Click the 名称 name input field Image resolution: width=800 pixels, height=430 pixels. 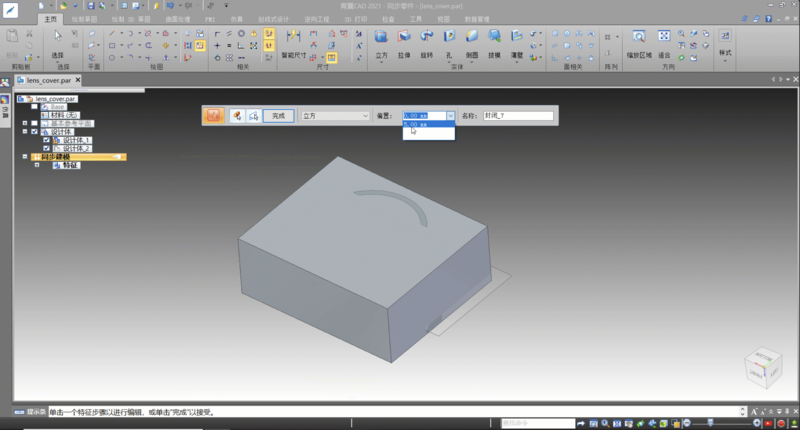518,116
